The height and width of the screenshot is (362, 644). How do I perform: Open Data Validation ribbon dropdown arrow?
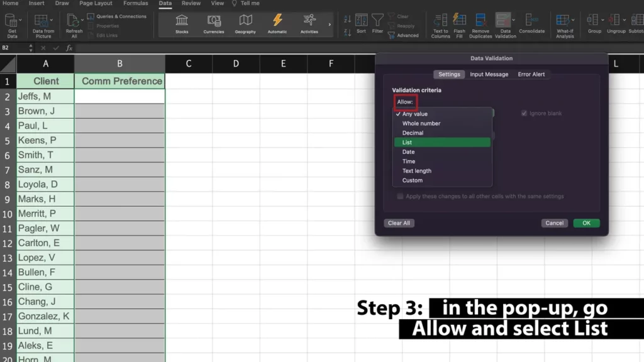tap(513, 19)
